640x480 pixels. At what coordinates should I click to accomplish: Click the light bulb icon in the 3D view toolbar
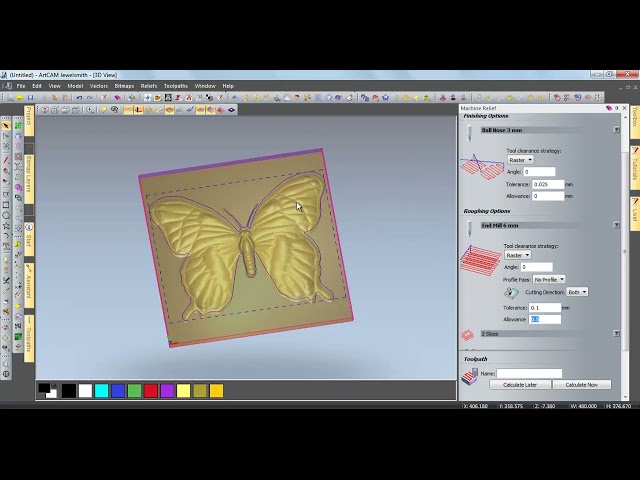coord(104,109)
